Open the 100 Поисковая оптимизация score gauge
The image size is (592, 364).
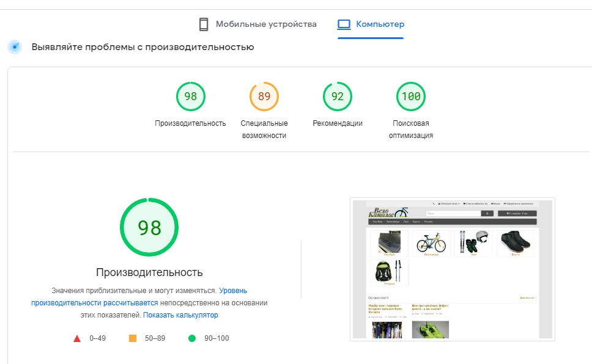411,96
